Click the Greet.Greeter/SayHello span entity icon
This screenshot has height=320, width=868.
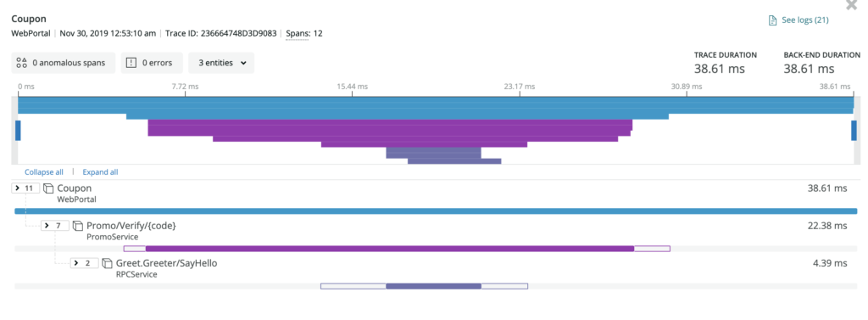(108, 263)
